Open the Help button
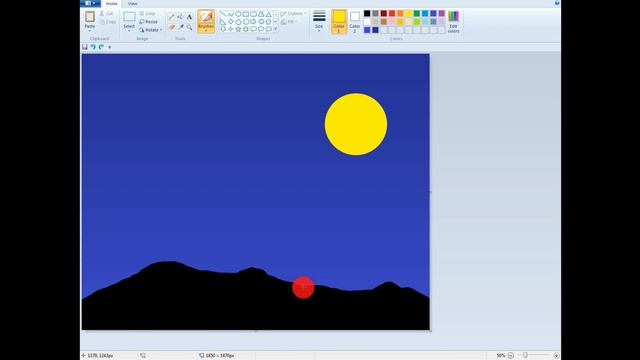Image resolution: width=640 pixels, height=360 pixels. 557,3
